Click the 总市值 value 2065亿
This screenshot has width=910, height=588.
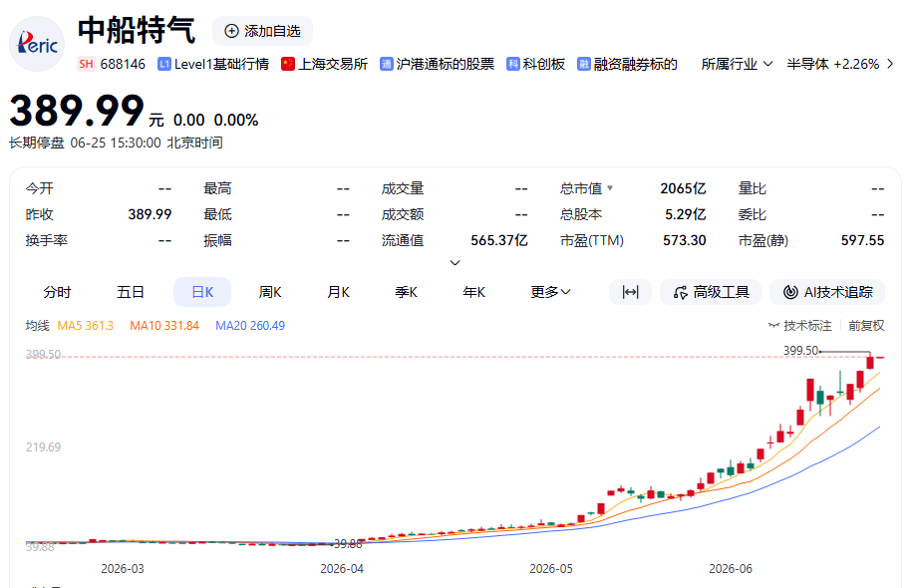pos(683,188)
